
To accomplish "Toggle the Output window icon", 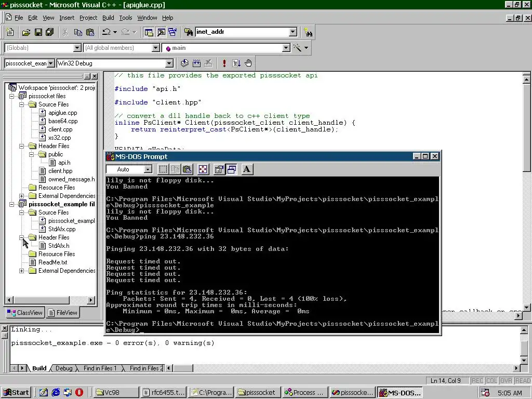I will pyautogui.click(x=161, y=32).
